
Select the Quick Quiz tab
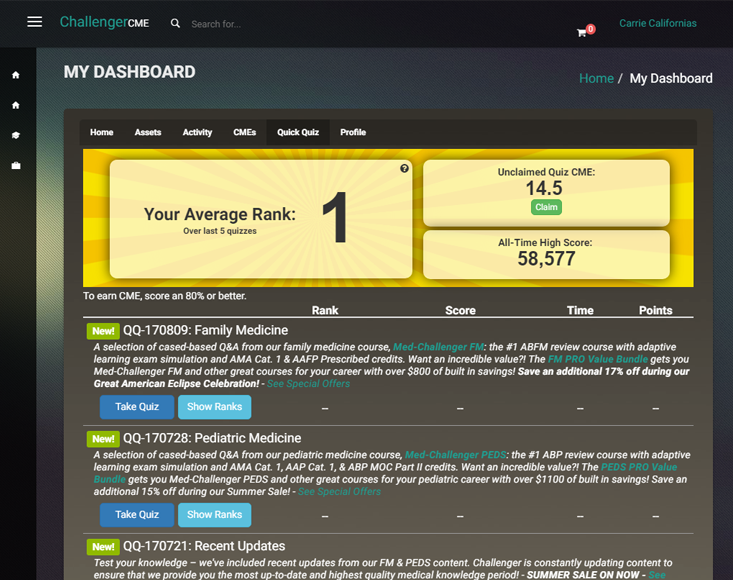click(298, 132)
